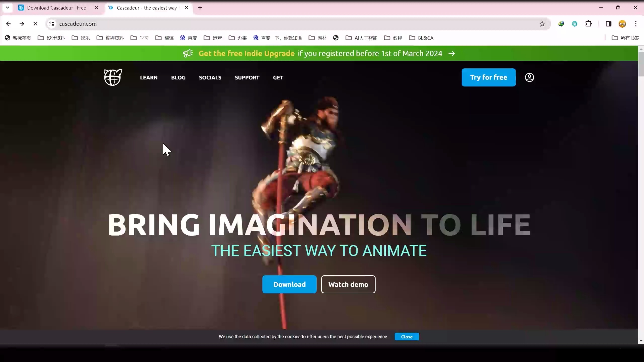Expand the tab search dropdown arrow

(8, 8)
